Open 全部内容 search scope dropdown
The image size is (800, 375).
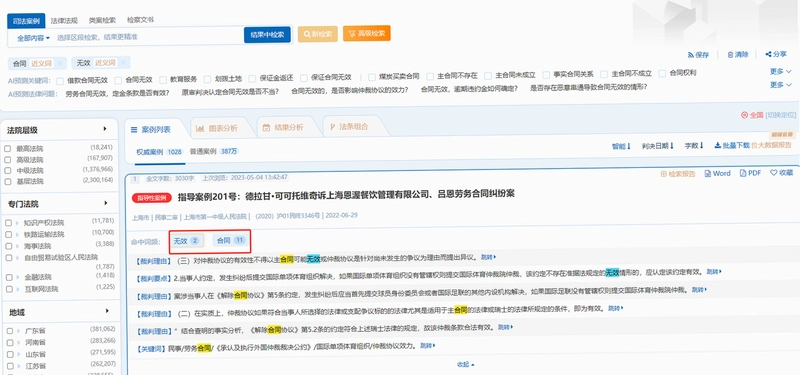[33, 38]
